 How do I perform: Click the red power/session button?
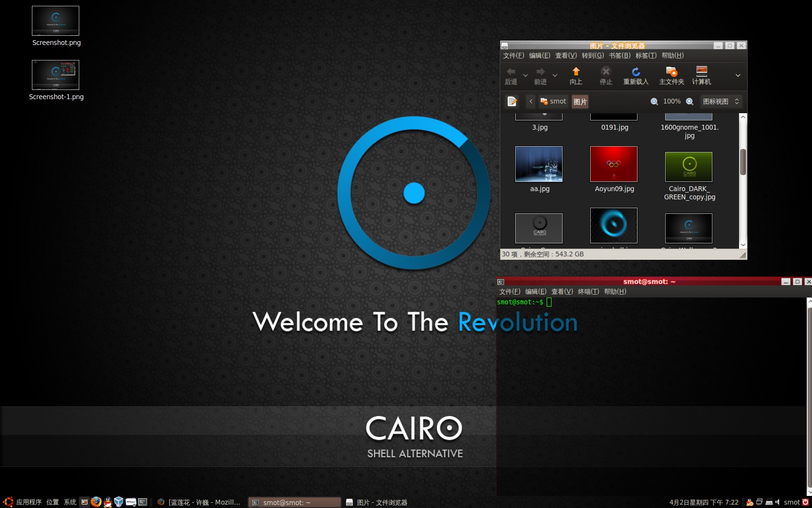click(x=806, y=502)
